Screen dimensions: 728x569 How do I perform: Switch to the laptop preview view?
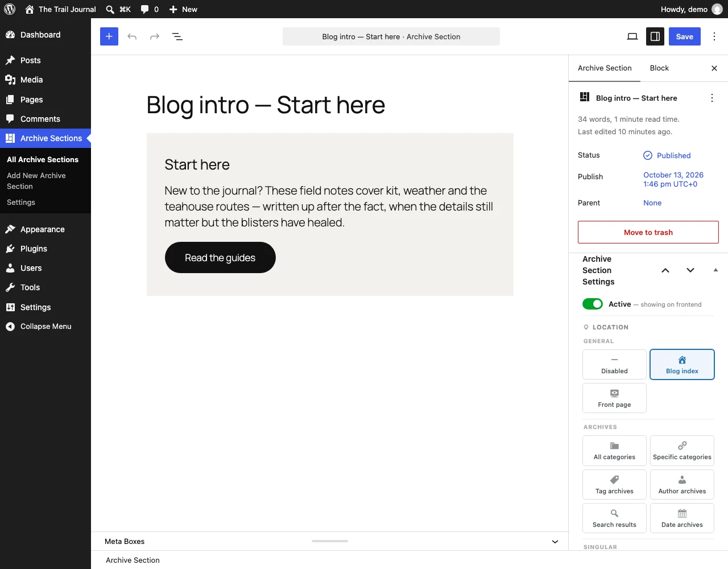(632, 36)
